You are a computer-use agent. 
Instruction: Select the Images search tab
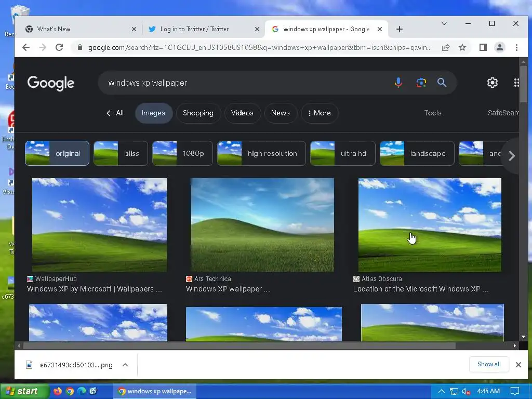tap(153, 113)
